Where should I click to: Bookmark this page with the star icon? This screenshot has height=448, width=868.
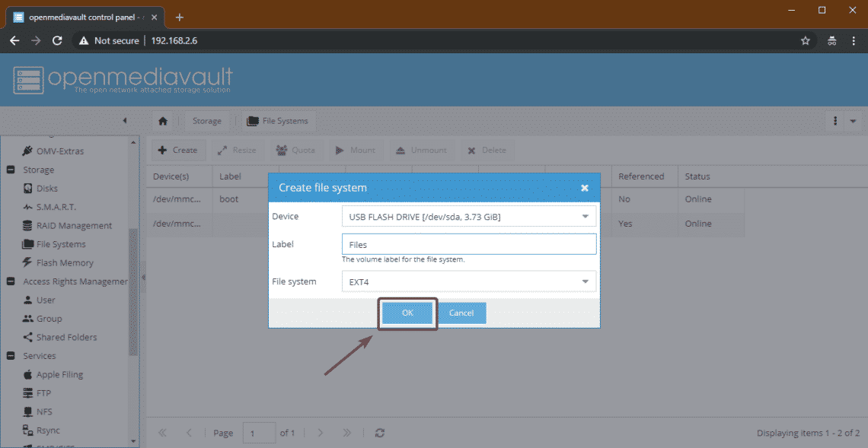806,40
